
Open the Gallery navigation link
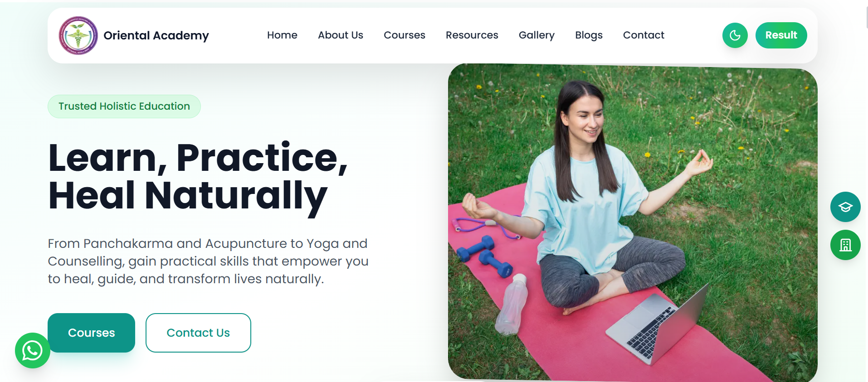pyautogui.click(x=536, y=35)
